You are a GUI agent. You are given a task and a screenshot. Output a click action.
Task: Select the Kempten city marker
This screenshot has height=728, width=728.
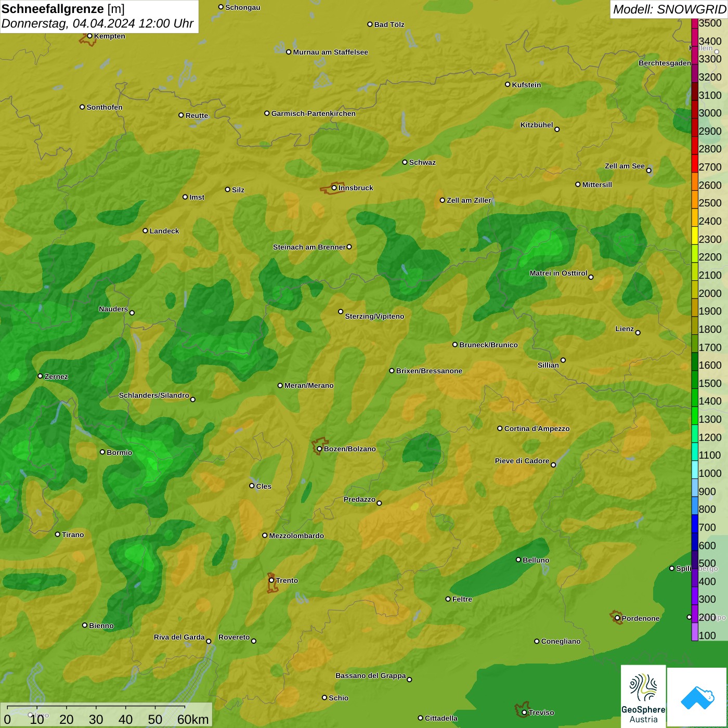pyautogui.click(x=89, y=36)
